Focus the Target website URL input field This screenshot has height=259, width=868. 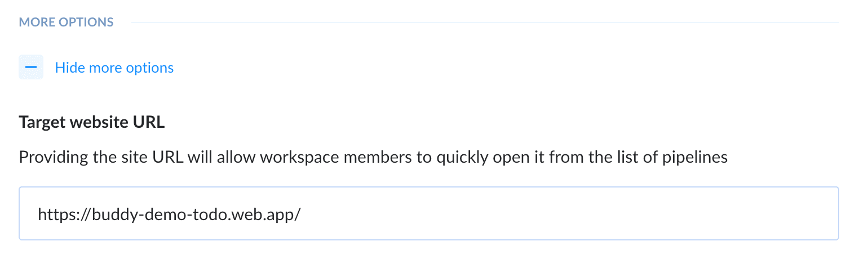[428, 214]
